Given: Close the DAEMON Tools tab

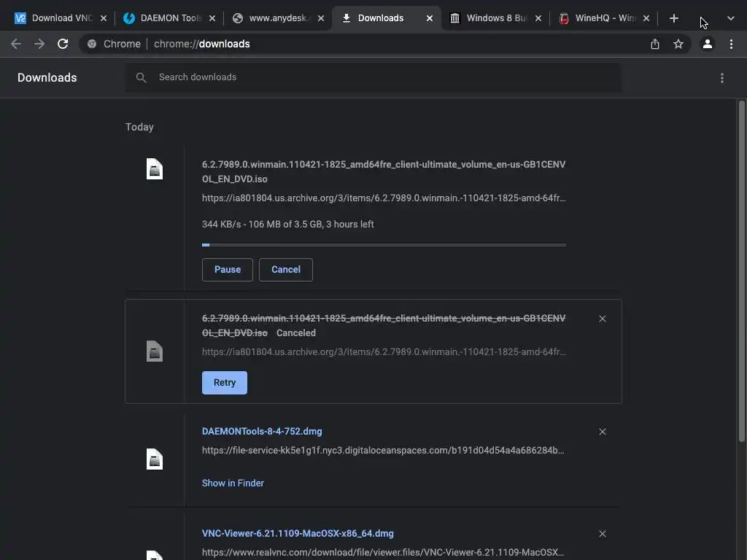Looking at the screenshot, I should (212, 18).
